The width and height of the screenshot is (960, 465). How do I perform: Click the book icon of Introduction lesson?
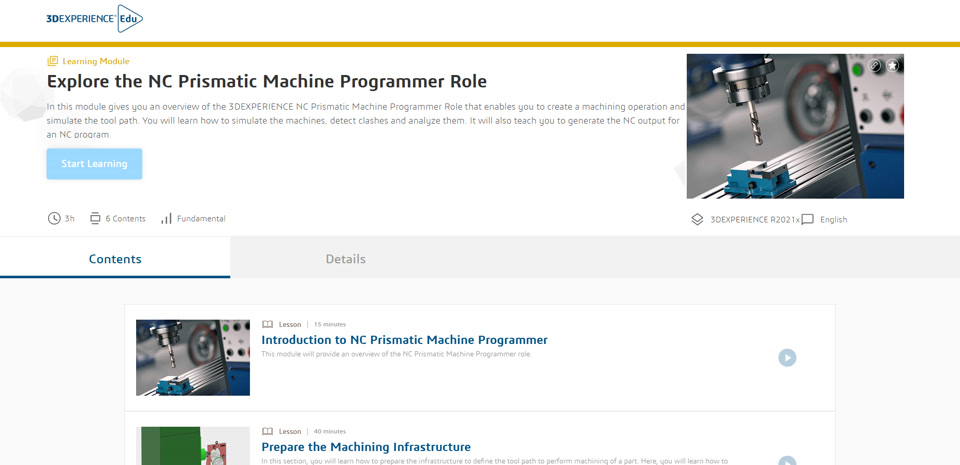(x=267, y=324)
